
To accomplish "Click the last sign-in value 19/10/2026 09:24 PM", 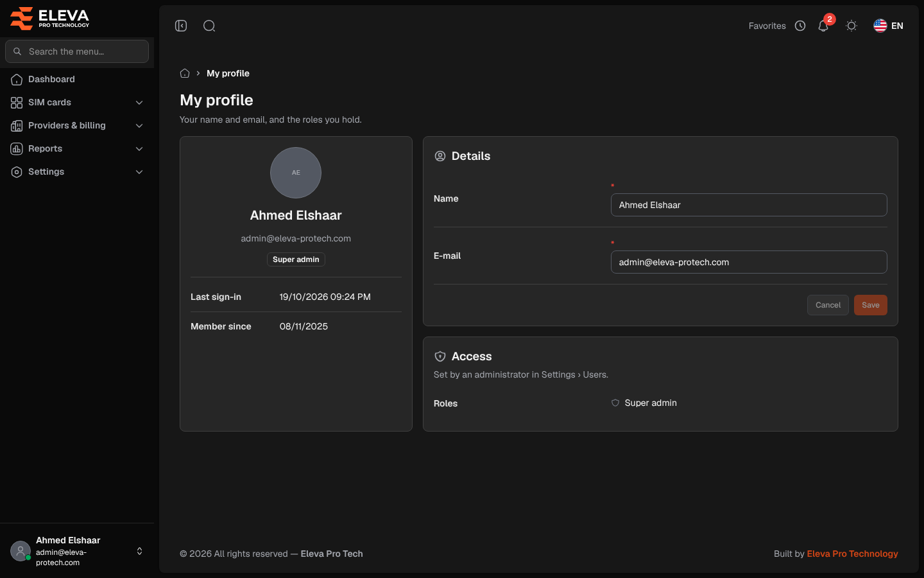I will point(325,297).
